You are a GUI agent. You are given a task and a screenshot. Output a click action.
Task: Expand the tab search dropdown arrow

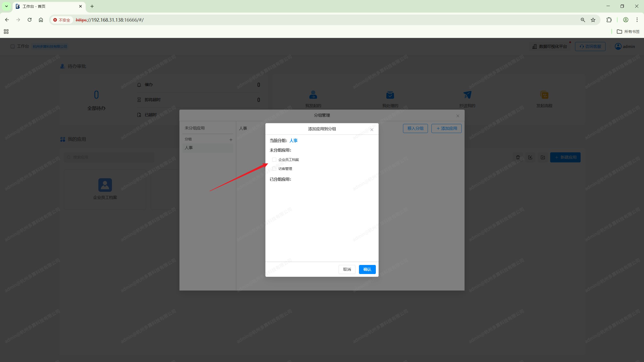click(7, 6)
